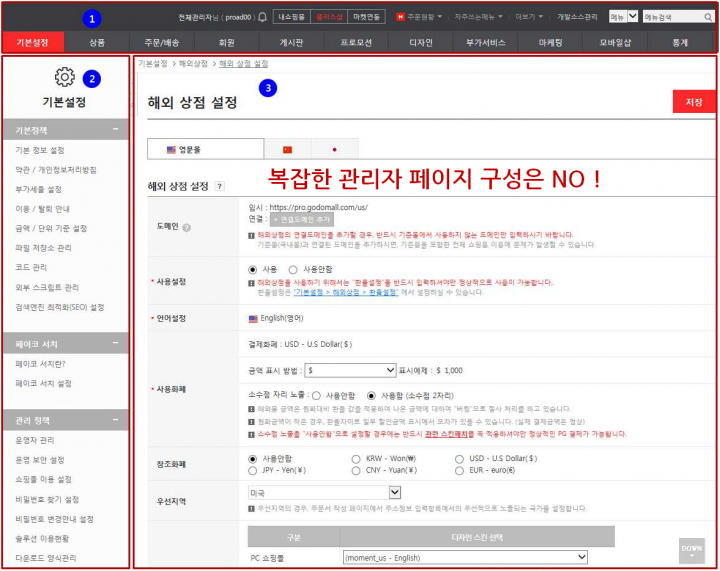Viewport: 720px width, 571px height.
Task: Click the red 저장 button
Action: [x=694, y=102]
